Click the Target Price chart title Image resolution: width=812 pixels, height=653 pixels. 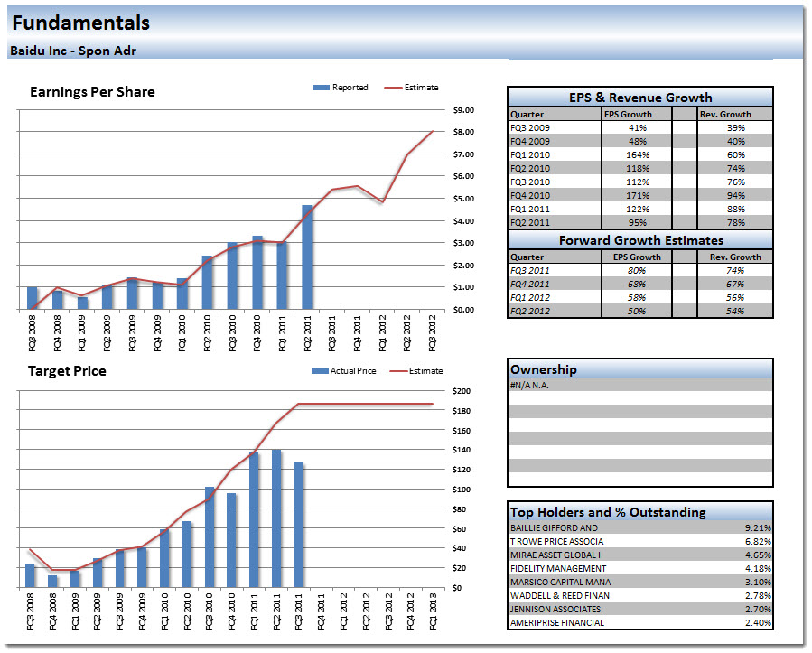point(67,371)
